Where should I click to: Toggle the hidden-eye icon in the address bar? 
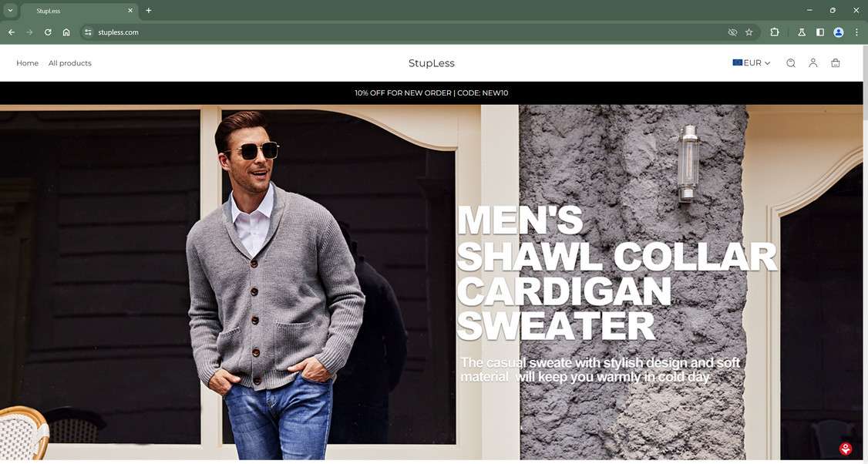coord(732,32)
